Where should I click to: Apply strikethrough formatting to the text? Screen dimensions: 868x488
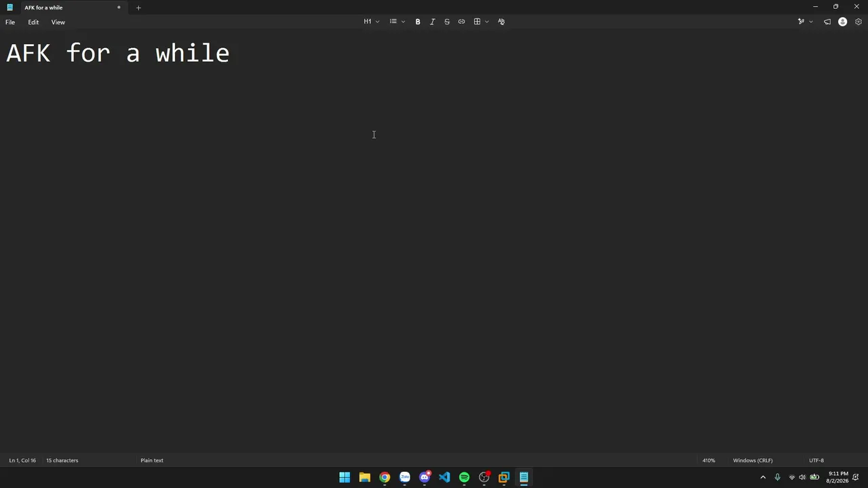(x=447, y=22)
